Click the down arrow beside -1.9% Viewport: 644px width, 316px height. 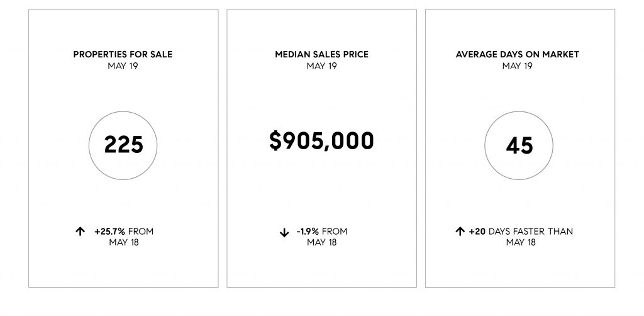point(284,232)
